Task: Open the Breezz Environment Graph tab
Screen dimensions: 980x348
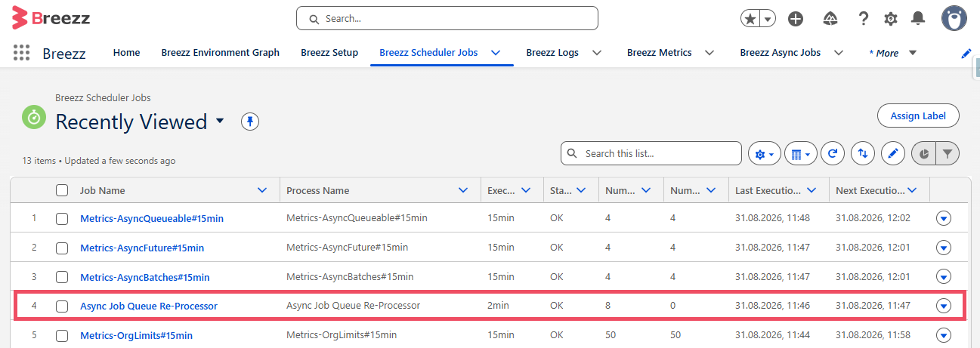Action: [x=221, y=53]
